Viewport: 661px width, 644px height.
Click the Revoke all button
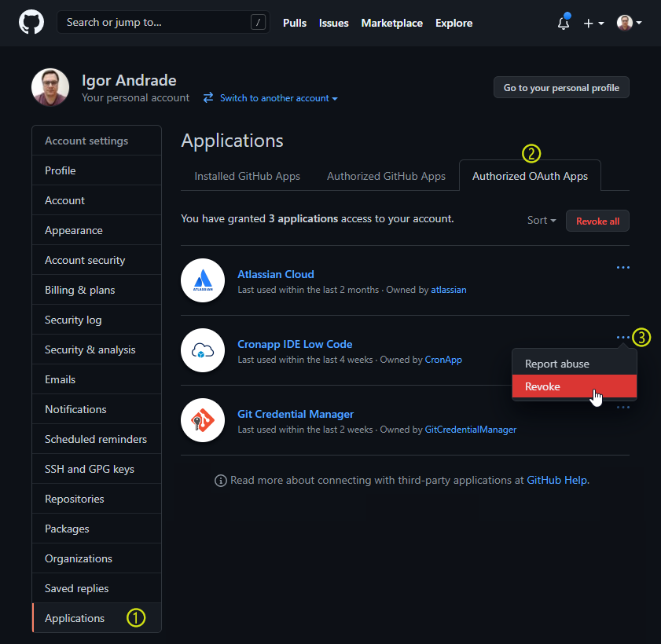597,221
